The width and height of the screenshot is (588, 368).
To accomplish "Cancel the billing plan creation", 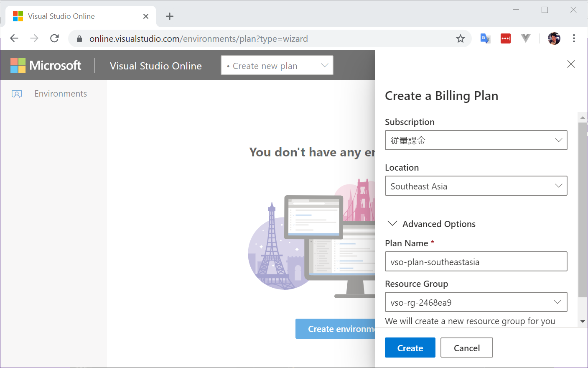I will [x=466, y=348].
